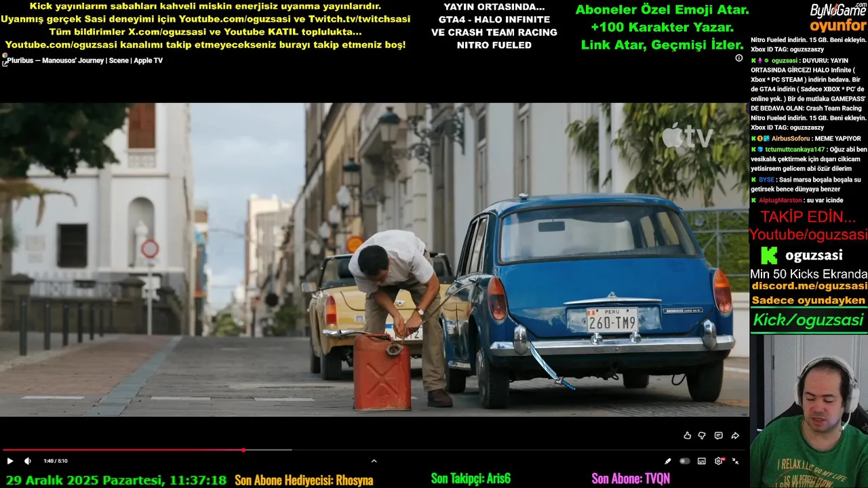
Task: Share the video with arrow icon
Action: point(735,436)
